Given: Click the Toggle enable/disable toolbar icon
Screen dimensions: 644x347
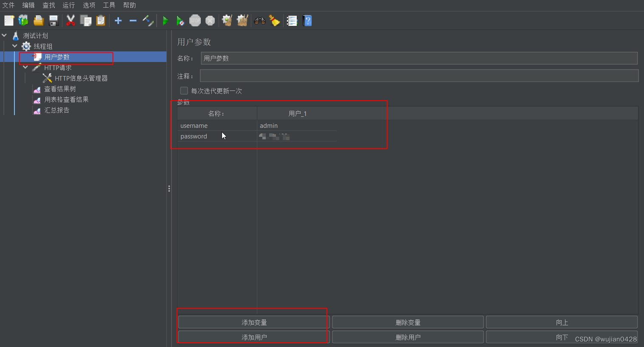Looking at the screenshot, I should click(x=148, y=20).
